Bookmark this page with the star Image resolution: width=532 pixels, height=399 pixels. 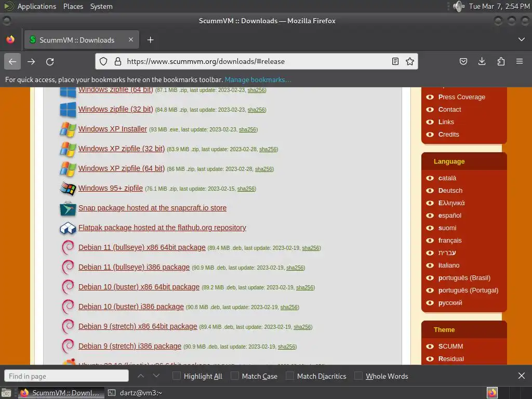click(x=410, y=61)
